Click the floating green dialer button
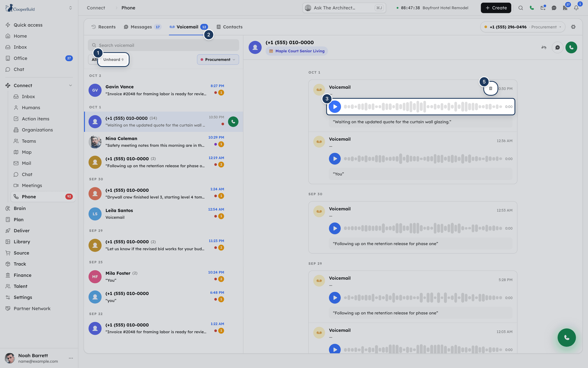The image size is (588, 368). 567,337
